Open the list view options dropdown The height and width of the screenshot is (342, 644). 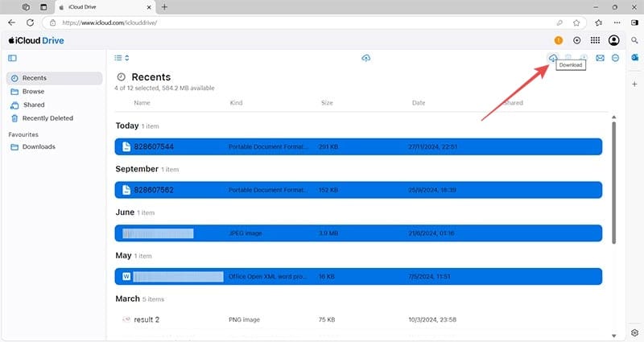click(121, 58)
